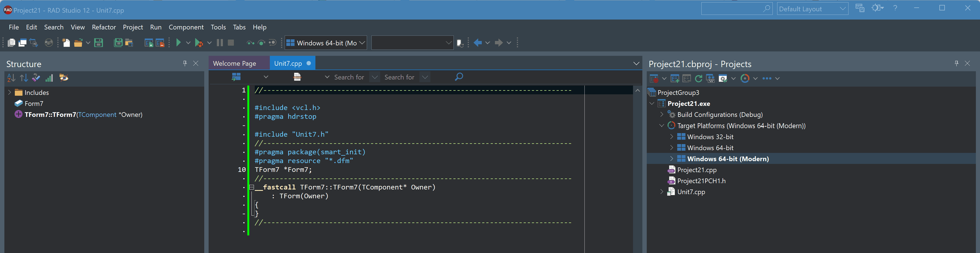Click the Save All icon
Image resolution: width=980 pixels, height=253 pixels.
coord(118,43)
